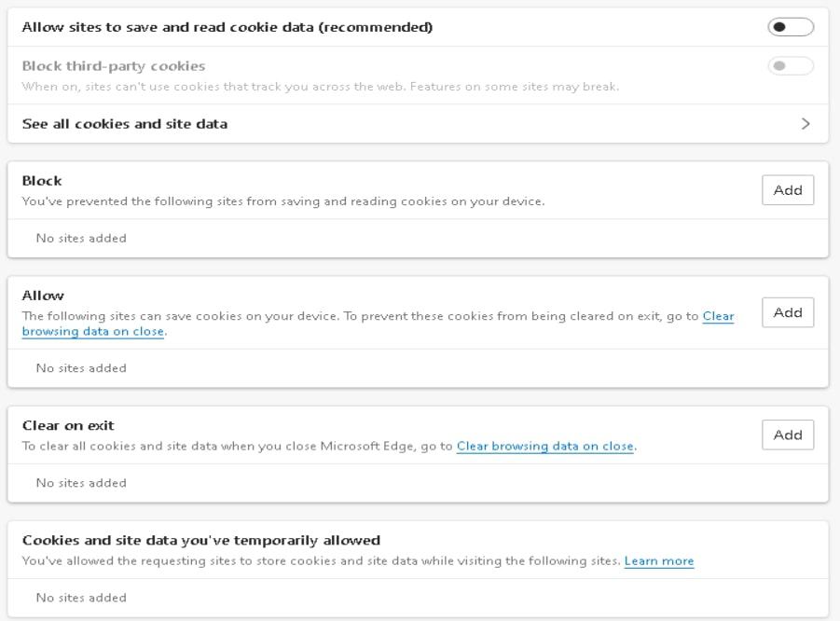
Task: Add a site to Clear on exit list
Action: tap(788, 435)
